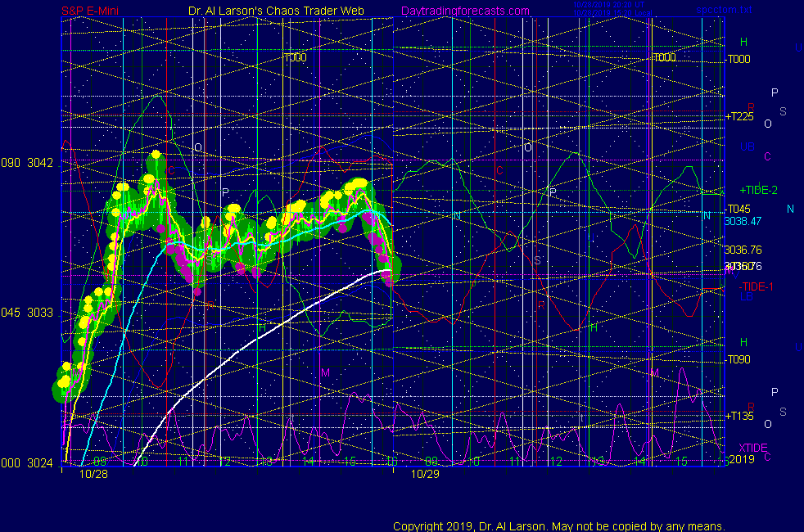Select the +T225 level label

739,117
